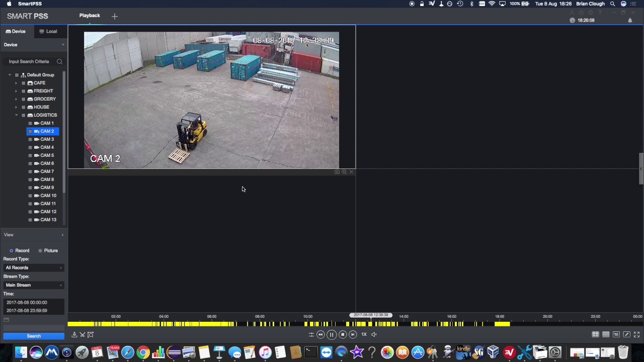Click the Input Search Criteria field
The height and width of the screenshot is (362, 644).
pyautogui.click(x=29, y=61)
